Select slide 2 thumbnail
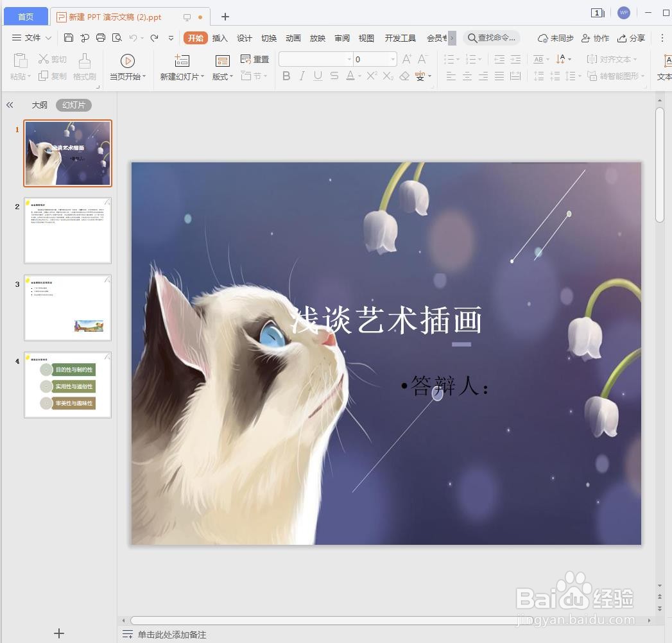 tap(68, 230)
